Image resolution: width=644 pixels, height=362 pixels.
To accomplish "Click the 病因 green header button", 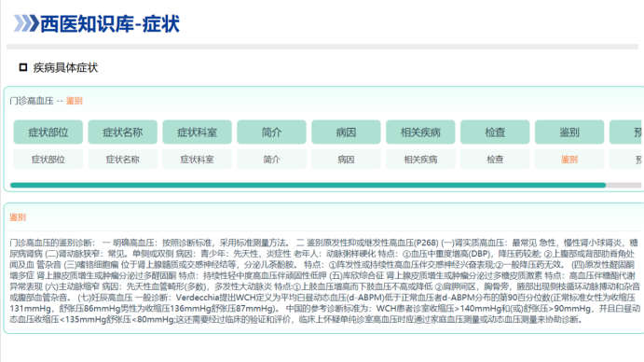I will [x=346, y=132].
